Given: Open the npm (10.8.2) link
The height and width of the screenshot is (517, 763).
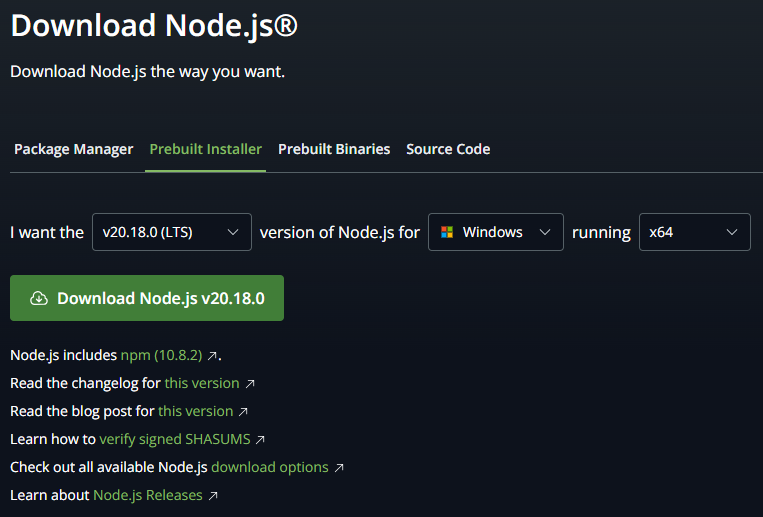Looking at the screenshot, I should pos(162,355).
